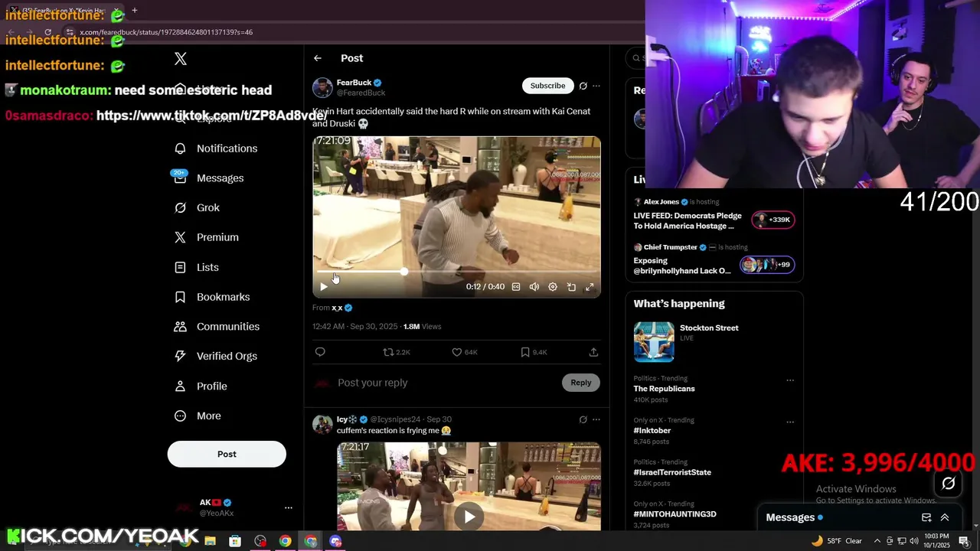The image size is (980, 551).
Task: Open options for The Republicans trend
Action: [x=790, y=380]
